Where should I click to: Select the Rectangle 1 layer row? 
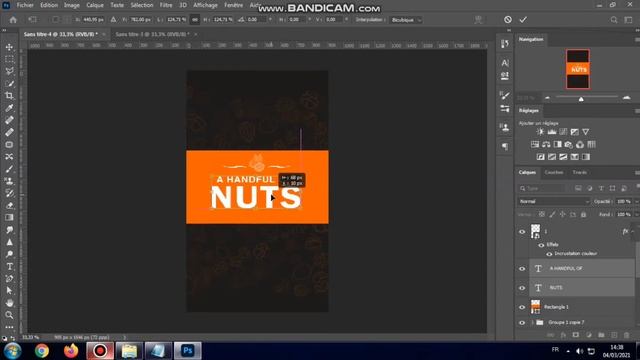click(x=582, y=307)
